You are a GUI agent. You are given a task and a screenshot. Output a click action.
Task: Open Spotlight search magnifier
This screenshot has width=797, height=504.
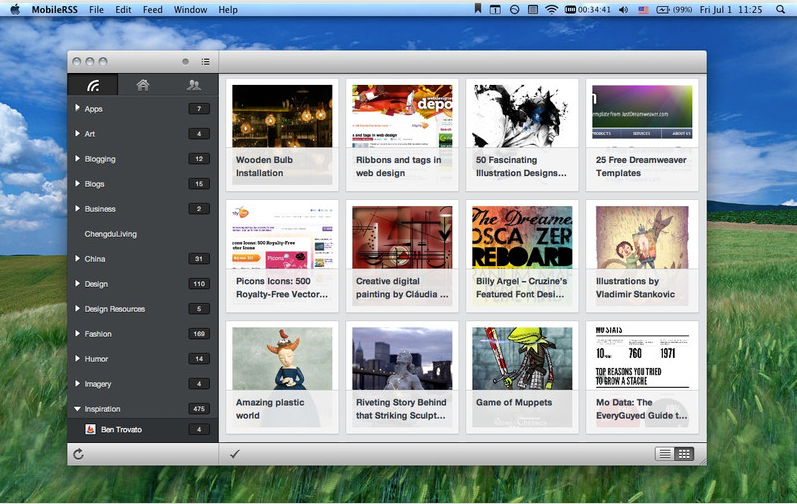[x=780, y=9]
